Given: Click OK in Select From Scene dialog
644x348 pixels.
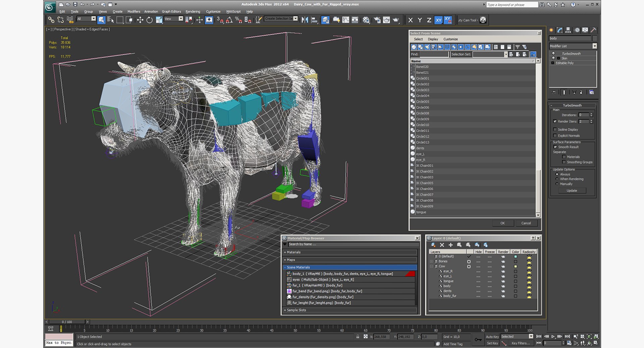Looking at the screenshot, I should (x=502, y=223).
